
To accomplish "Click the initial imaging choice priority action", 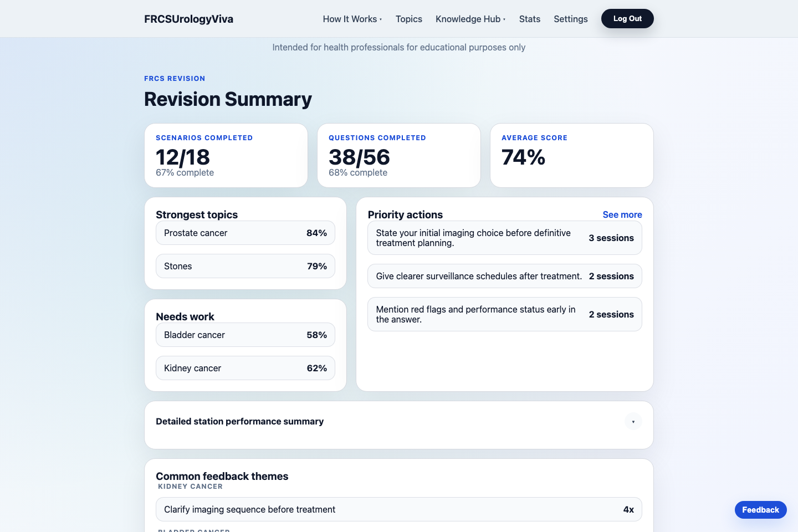I will coord(505,238).
